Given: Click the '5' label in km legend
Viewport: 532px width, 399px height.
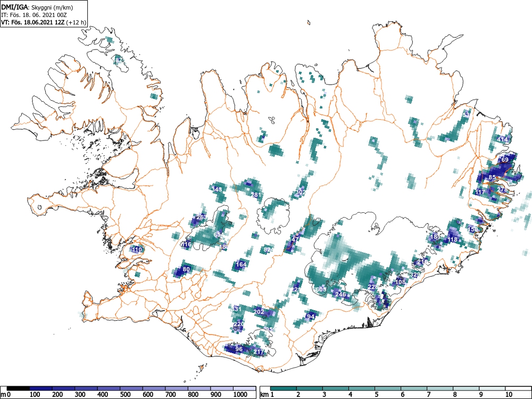Looking at the screenshot, I should pos(376,394).
